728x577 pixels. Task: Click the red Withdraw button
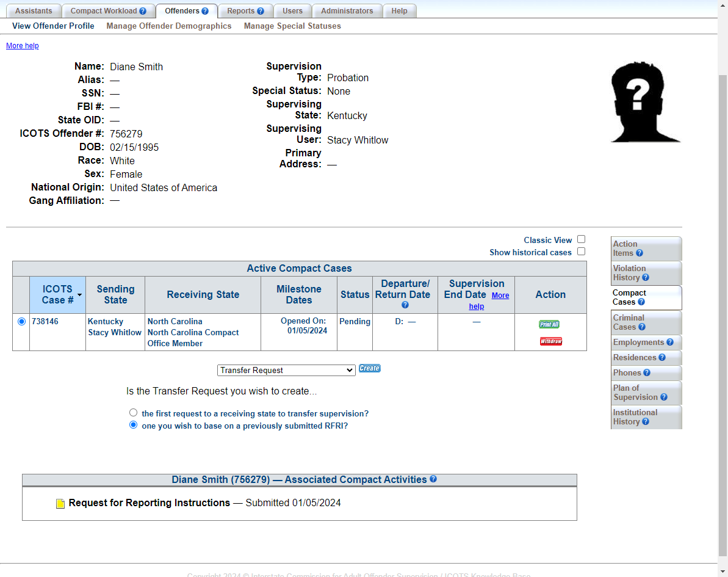pos(550,341)
